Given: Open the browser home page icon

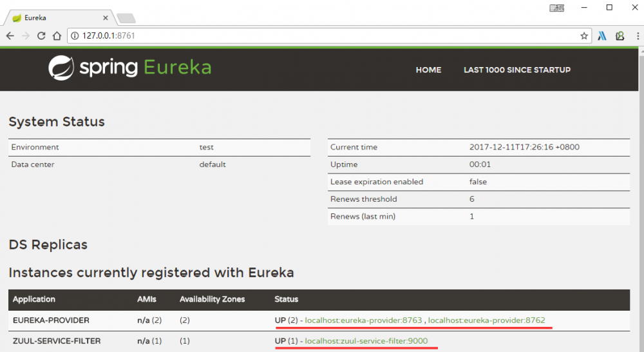Looking at the screenshot, I should click(x=57, y=35).
